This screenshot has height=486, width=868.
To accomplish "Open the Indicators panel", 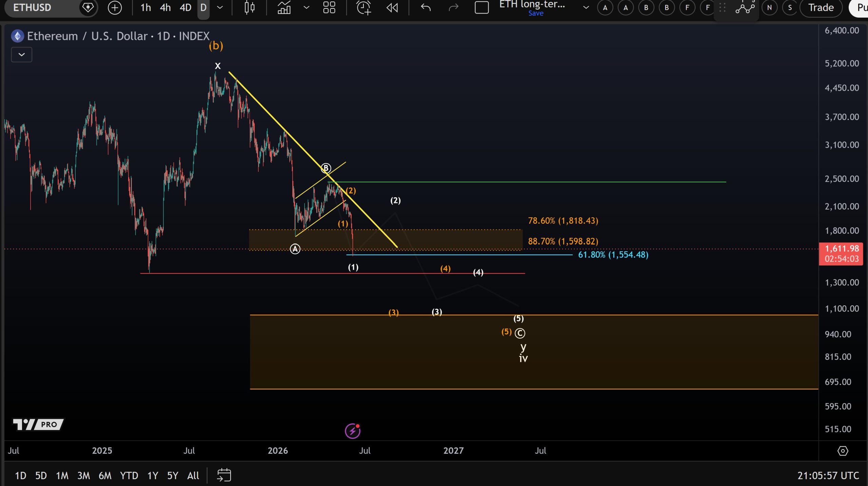I will (x=284, y=7).
